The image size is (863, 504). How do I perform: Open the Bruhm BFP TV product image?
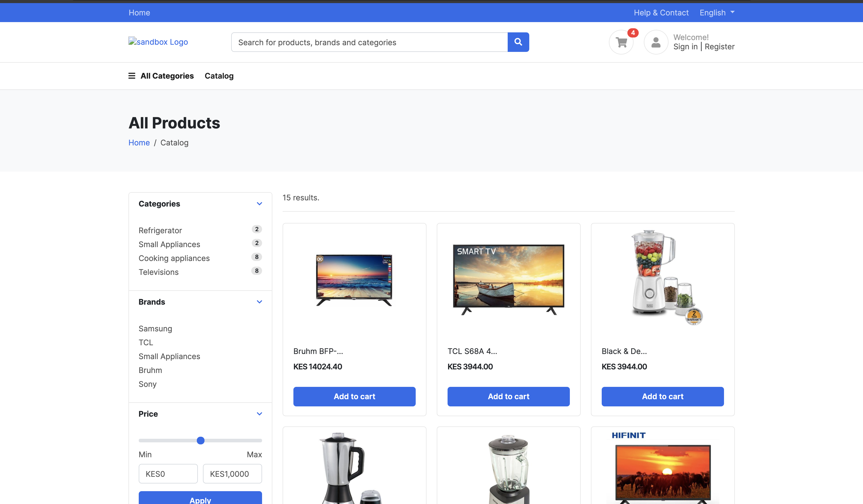click(x=355, y=280)
